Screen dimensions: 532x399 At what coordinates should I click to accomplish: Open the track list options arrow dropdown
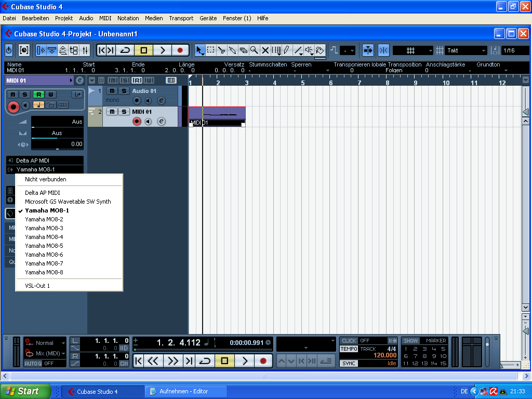click(92, 81)
